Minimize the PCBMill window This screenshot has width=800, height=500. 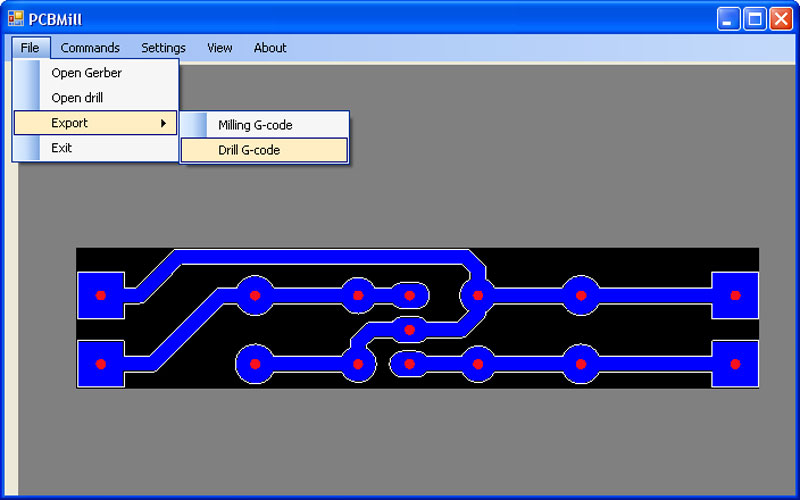pyautogui.click(x=728, y=19)
